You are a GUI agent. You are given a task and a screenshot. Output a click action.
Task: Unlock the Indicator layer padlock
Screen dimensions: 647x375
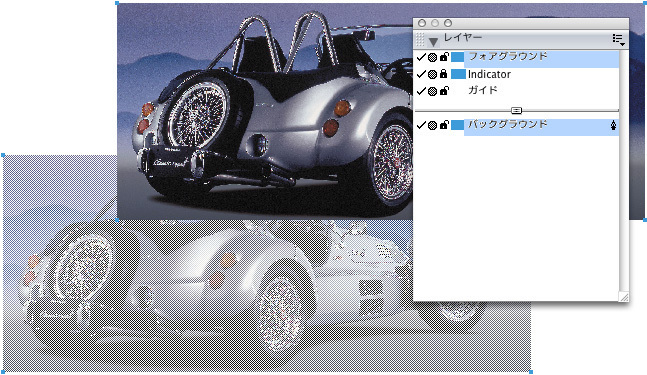[444, 74]
